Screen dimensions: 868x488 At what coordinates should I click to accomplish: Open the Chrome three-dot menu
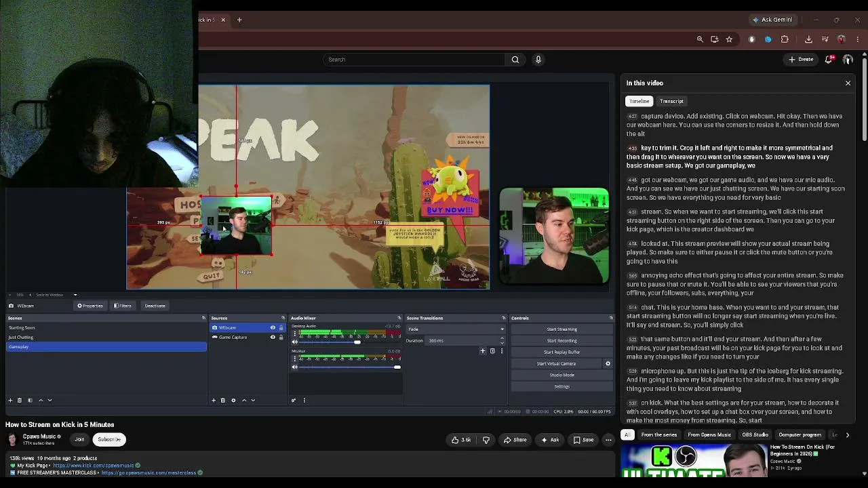pos(858,39)
